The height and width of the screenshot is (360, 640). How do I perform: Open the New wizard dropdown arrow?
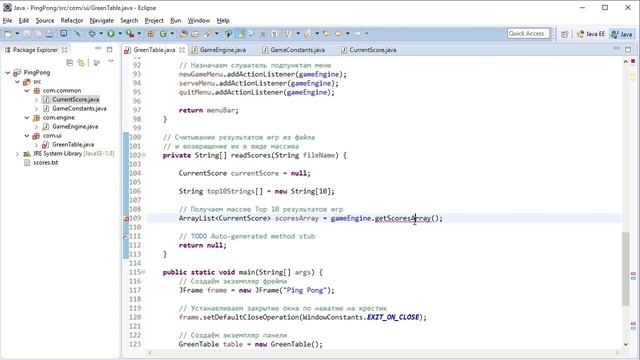click(17, 34)
